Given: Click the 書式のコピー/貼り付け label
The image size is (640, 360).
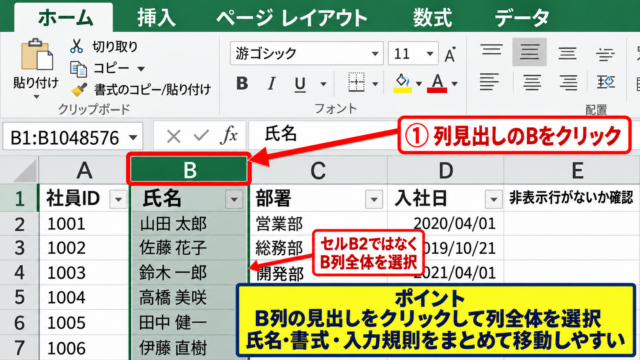Looking at the screenshot, I should pos(153,89).
